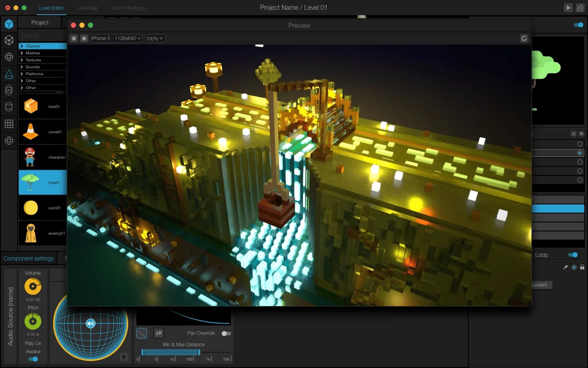Click the share icon in title bar
The height and width of the screenshot is (368, 588).
pos(580,8)
